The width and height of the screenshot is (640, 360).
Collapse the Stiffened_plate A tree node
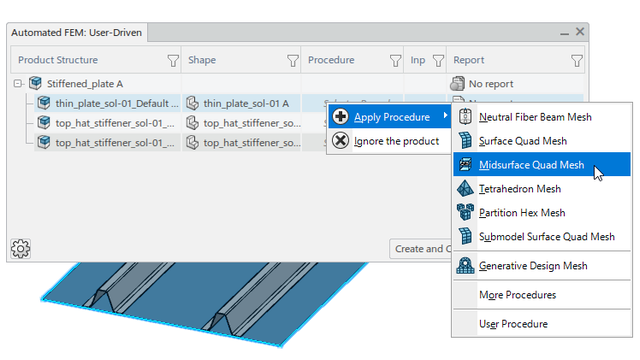[18, 84]
